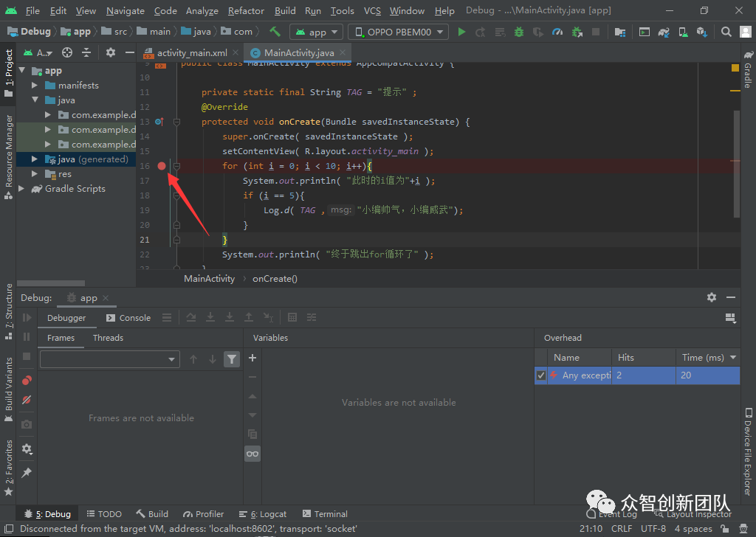Expand the res folder
The image size is (756, 537).
(35, 174)
